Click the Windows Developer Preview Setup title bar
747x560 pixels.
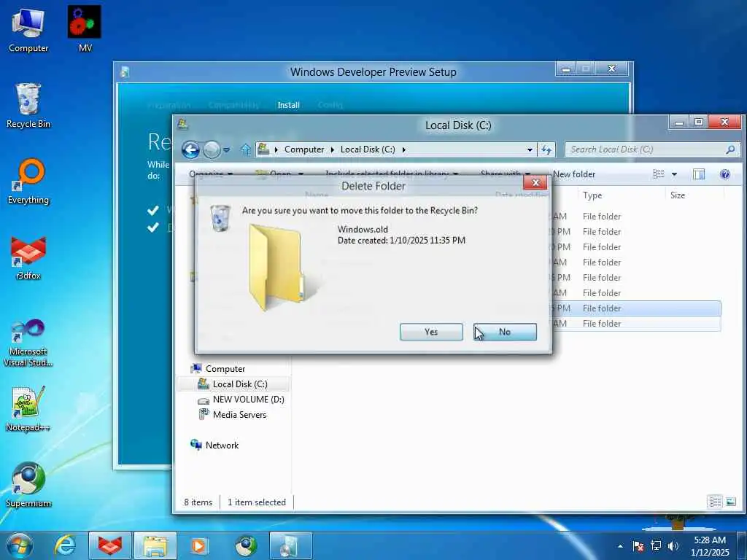pos(373,72)
